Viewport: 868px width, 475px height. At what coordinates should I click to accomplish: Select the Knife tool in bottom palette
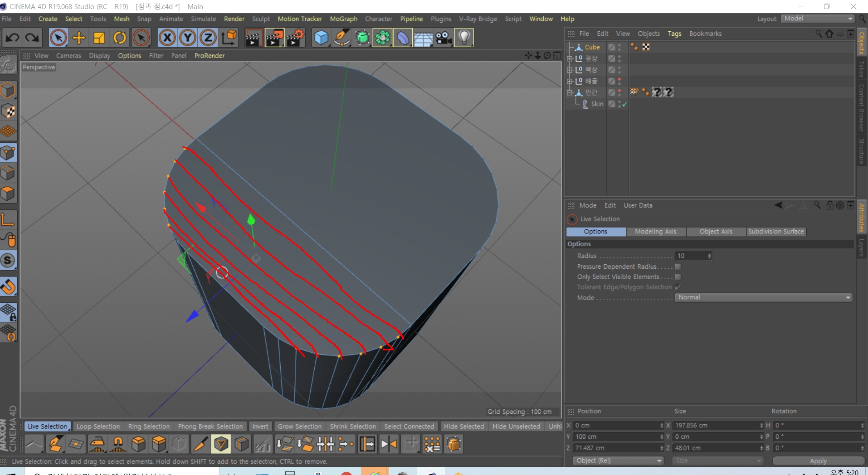click(x=200, y=444)
